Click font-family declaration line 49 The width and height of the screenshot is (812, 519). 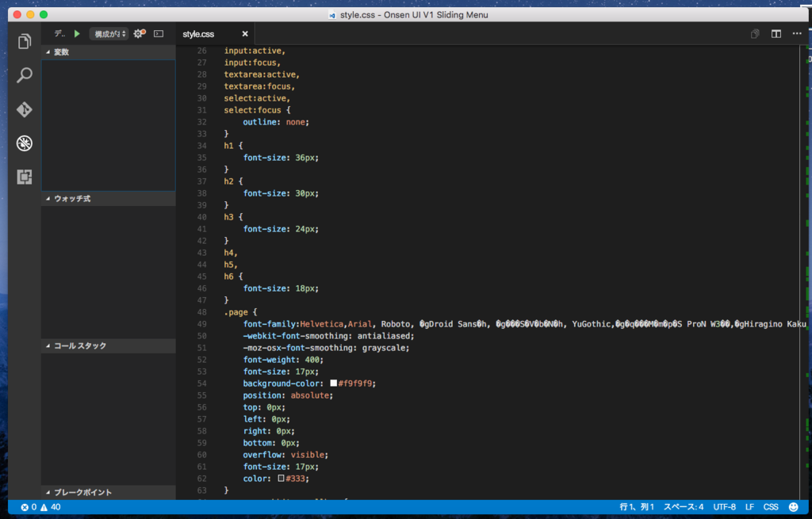[x=525, y=324]
